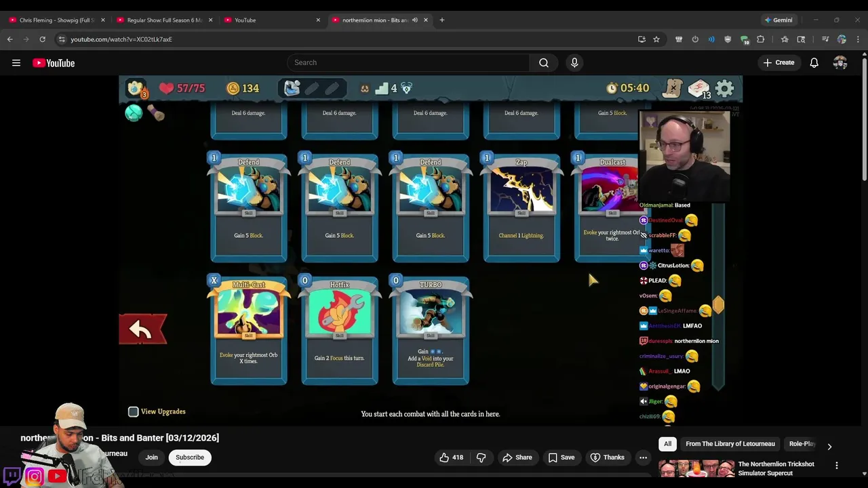
Task: Switch to Regular Show Season 6 tab
Action: [165, 20]
